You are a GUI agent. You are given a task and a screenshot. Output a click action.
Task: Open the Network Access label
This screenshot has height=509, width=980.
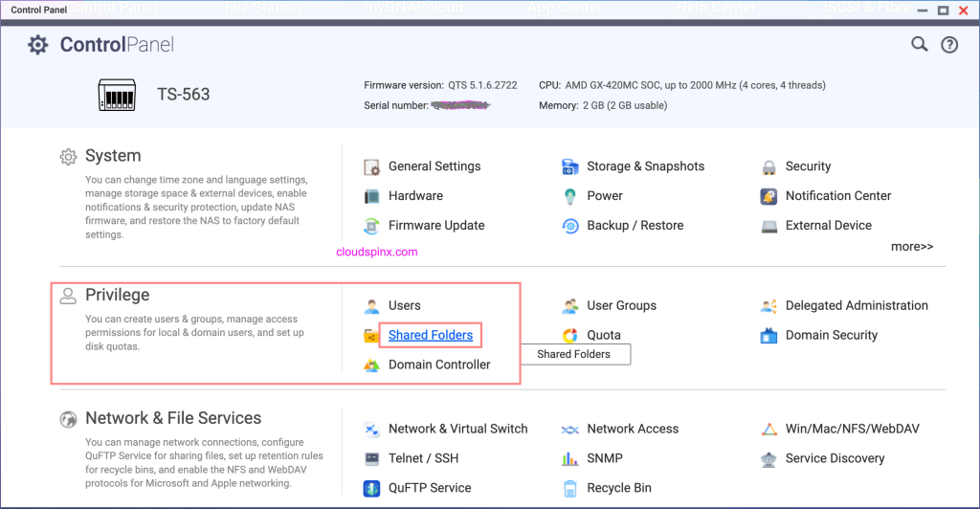coord(633,429)
